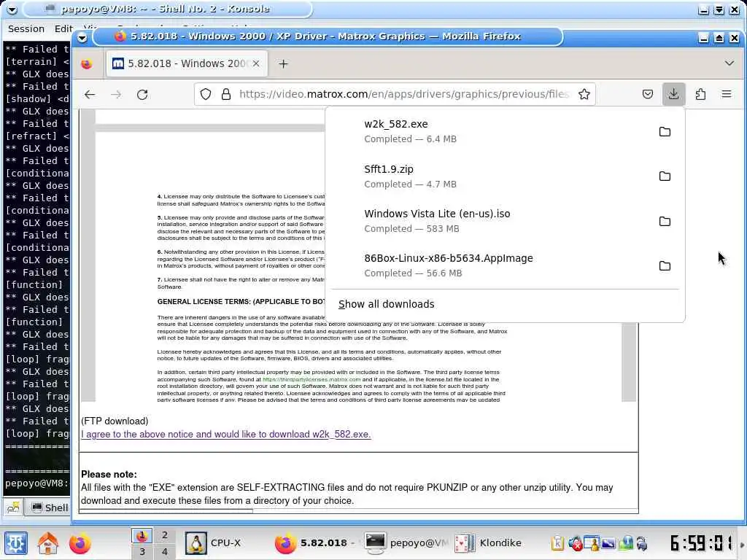Screen dimensions: 747x560
Task: Go back to the previous page in Firefox
Action: pyautogui.click(x=90, y=94)
